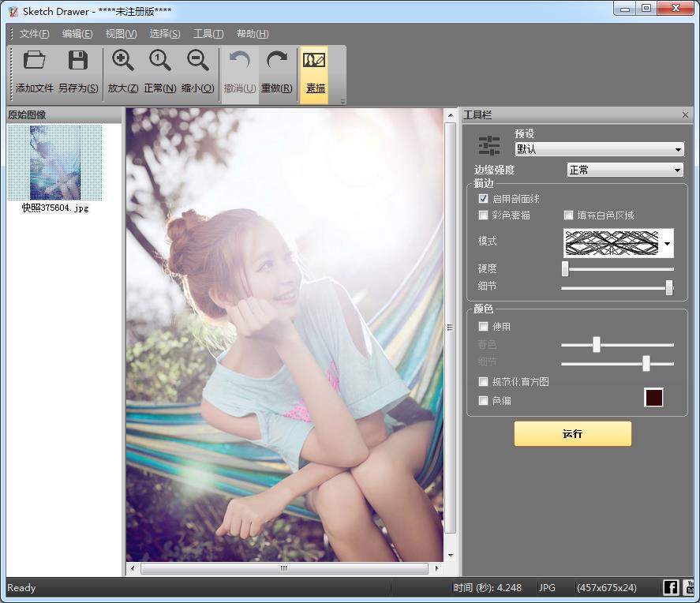Tick the 填充白色区域 checkbox

tap(568, 215)
